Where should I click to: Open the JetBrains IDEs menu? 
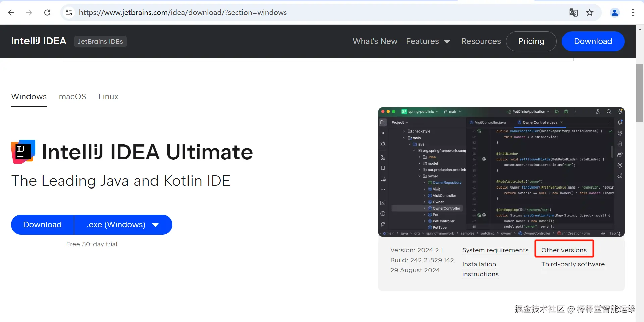click(101, 41)
